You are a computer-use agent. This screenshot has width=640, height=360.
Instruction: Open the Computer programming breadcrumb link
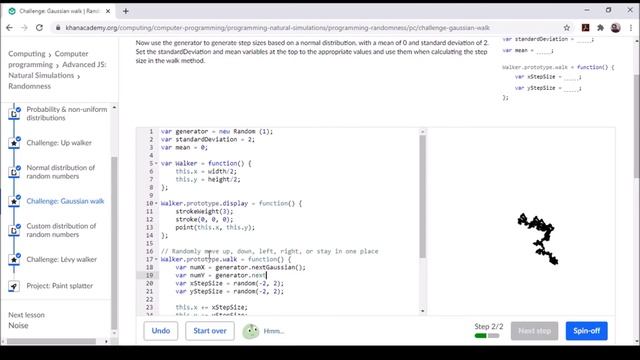[48, 59]
